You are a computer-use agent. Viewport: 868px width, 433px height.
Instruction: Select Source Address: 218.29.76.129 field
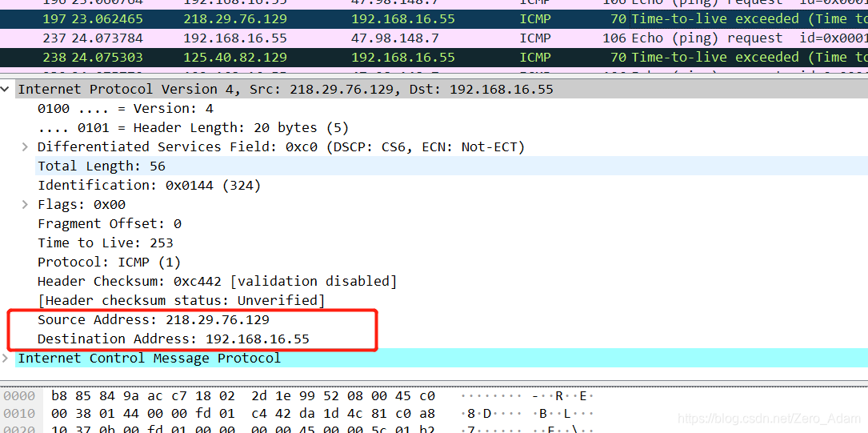(x=154, y=320)
